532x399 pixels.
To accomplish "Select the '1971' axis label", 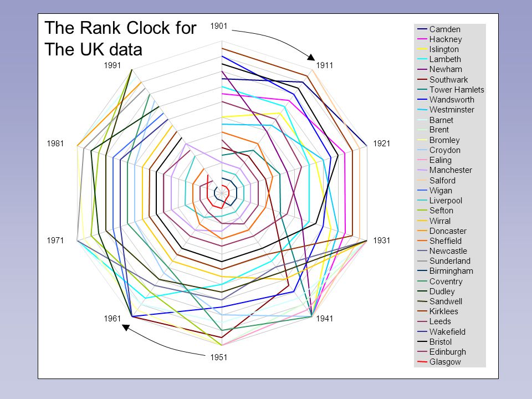I will coord(55,241).
